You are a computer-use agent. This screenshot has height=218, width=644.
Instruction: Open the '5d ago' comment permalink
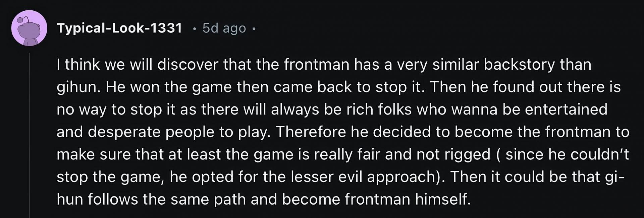point(224,28)
